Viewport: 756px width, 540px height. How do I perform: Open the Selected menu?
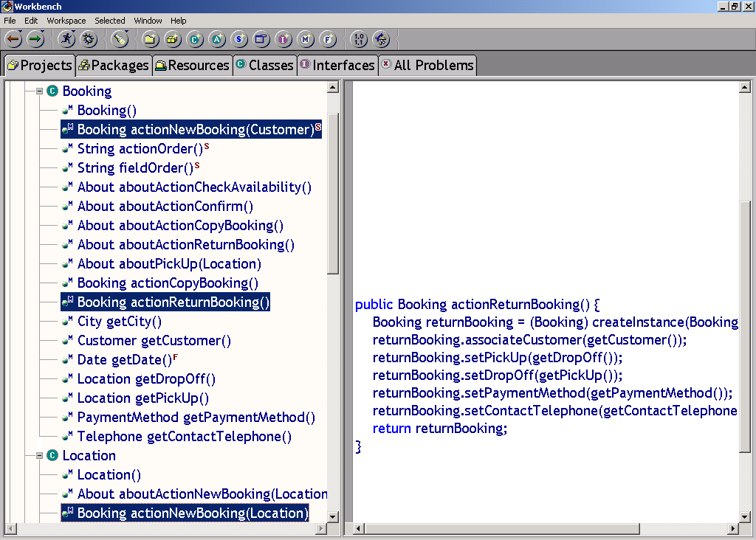[x=109, y=21]
